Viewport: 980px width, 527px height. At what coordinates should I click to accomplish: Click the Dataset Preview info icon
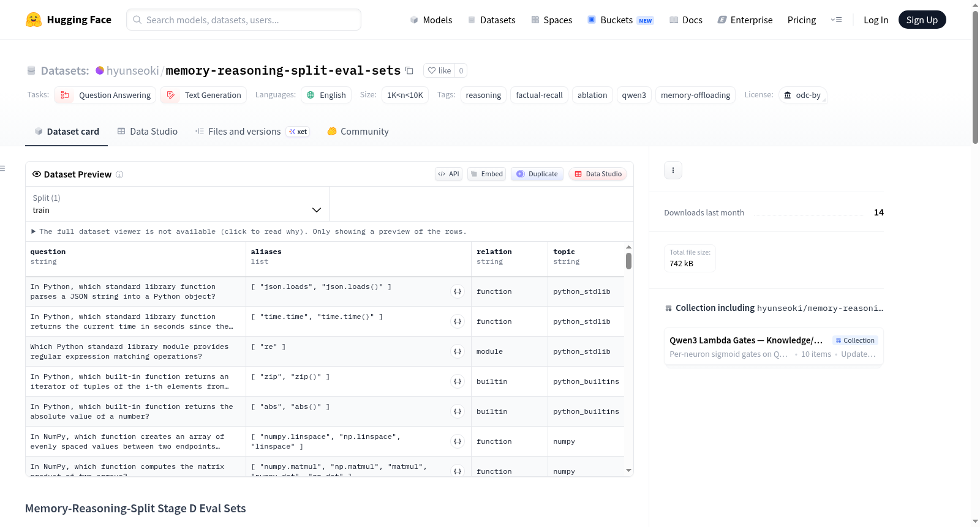[119, 174]
